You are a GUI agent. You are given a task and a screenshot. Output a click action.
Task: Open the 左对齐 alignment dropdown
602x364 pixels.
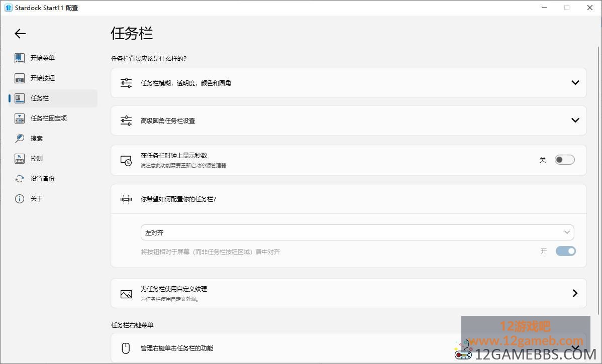pyautogui.click(x=357, y=232)
